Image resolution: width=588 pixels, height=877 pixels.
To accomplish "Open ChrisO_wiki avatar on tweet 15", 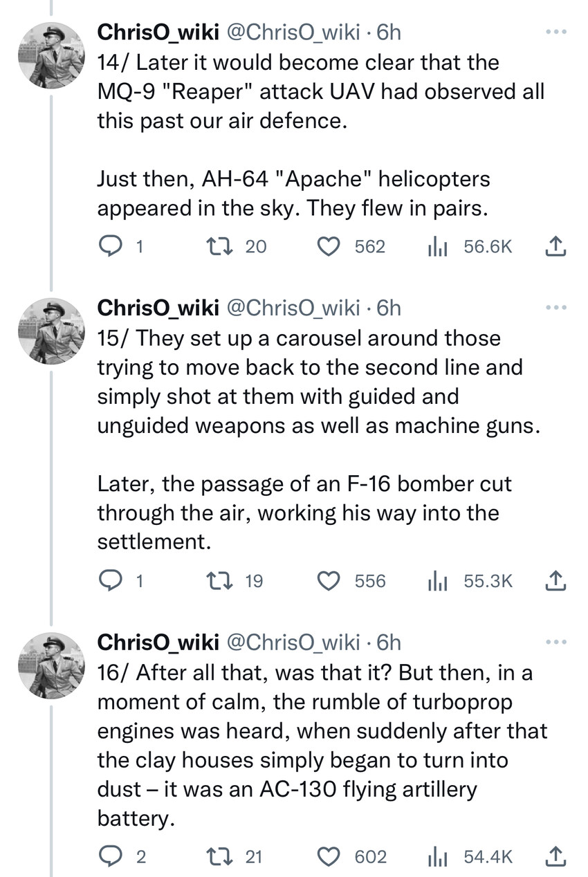I will (x=50, y=331).
